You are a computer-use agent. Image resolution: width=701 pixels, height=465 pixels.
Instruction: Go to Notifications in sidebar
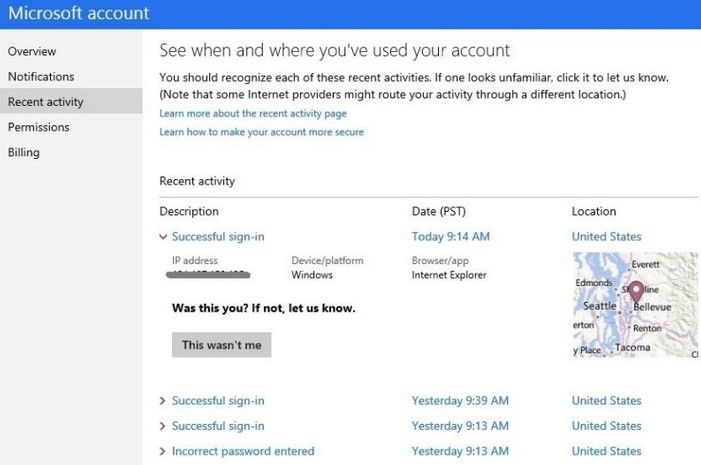[41, 76]
